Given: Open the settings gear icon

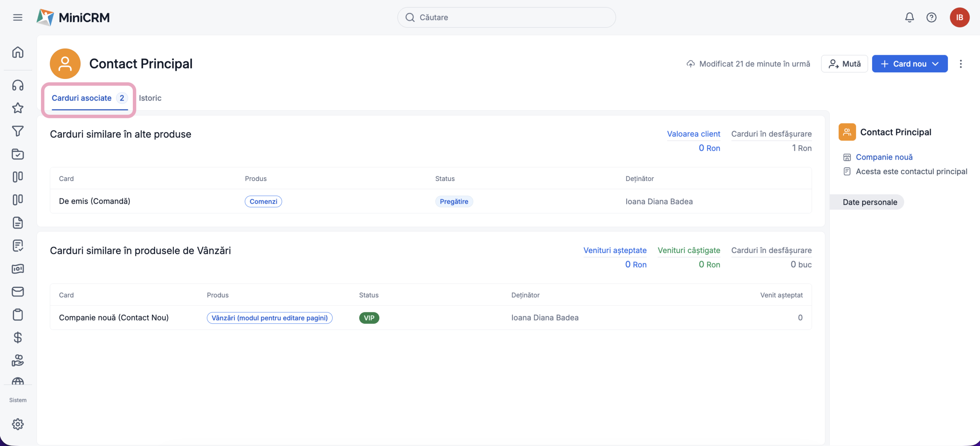Looking at the screenshot, I should 18,424.
